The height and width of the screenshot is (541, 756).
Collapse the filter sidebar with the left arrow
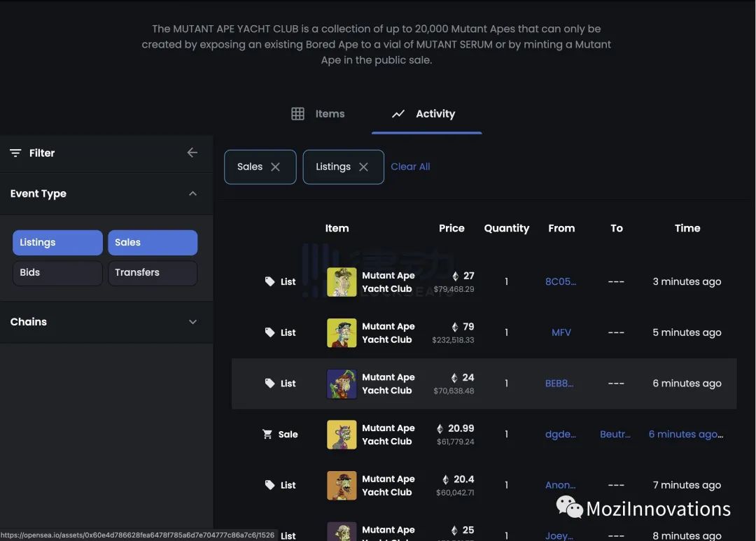tap(192, 153)
